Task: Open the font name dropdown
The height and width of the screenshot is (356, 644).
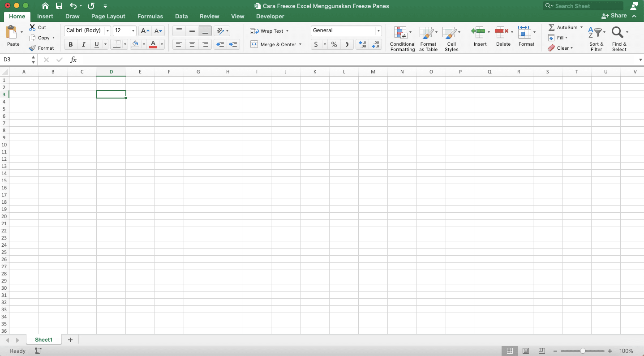Action: point(107,31)
